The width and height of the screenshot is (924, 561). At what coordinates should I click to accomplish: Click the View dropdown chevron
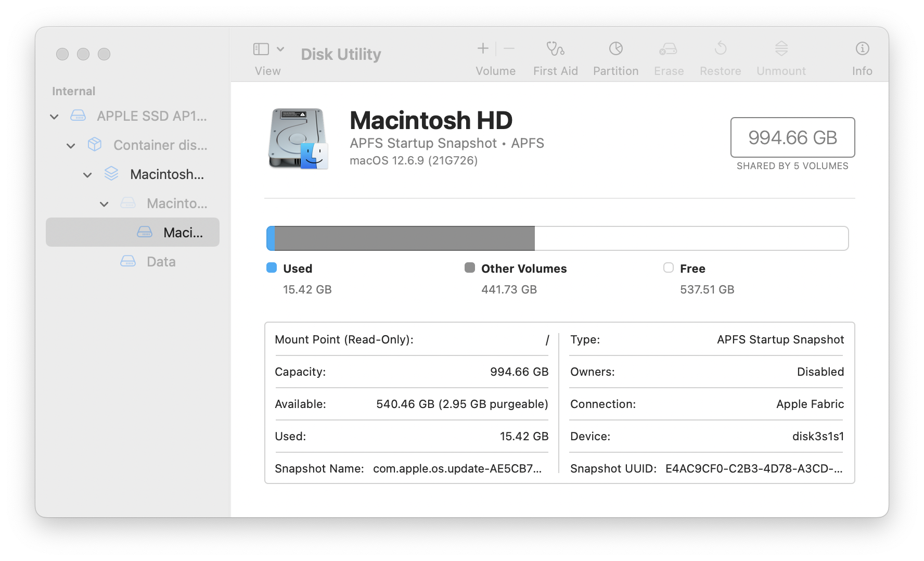click(280, 49)
